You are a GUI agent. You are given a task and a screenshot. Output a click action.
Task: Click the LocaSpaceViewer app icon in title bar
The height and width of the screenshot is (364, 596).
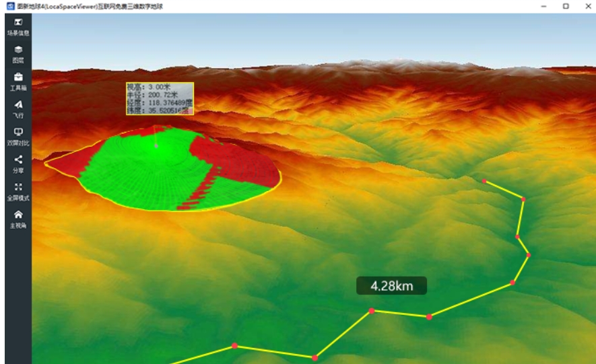point(10,5)
